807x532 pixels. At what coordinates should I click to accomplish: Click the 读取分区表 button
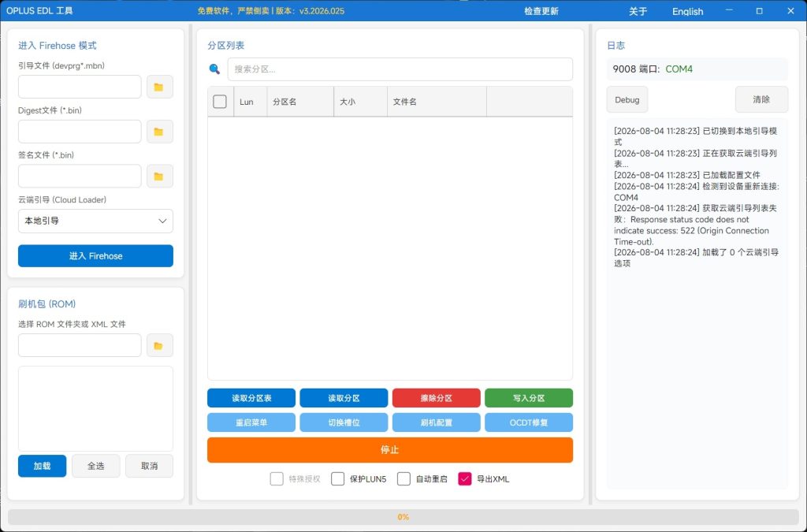point(251,398)
